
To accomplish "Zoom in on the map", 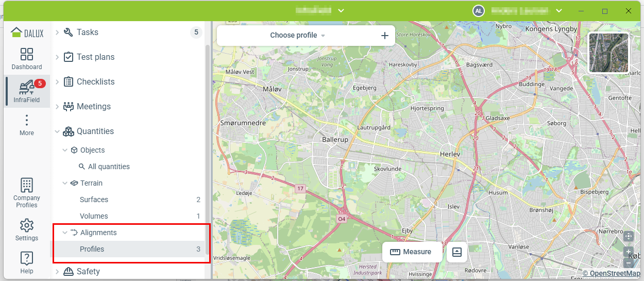I will (628, 253).
